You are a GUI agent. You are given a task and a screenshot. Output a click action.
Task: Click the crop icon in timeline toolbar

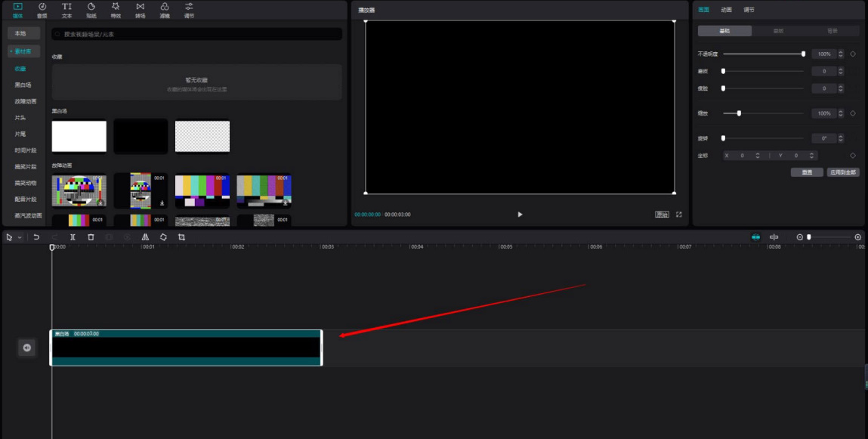[181, 237]
